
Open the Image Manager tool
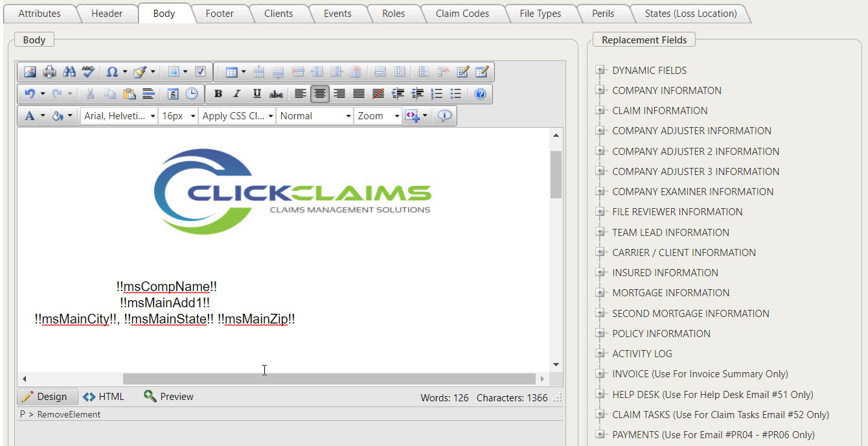pyautogui.click(x=30, y=72)
